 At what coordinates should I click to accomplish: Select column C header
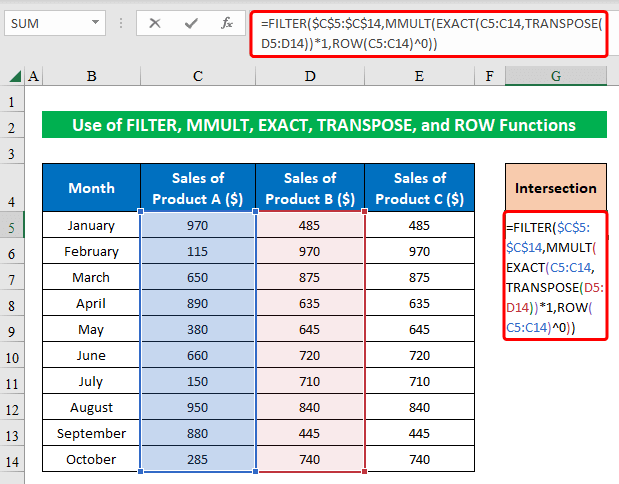point(198,76)
